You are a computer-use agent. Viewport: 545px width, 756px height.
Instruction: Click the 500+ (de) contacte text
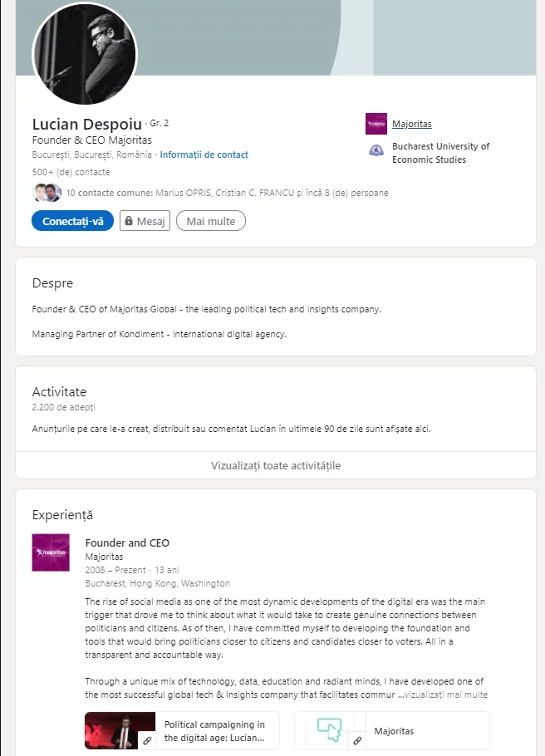71,172
